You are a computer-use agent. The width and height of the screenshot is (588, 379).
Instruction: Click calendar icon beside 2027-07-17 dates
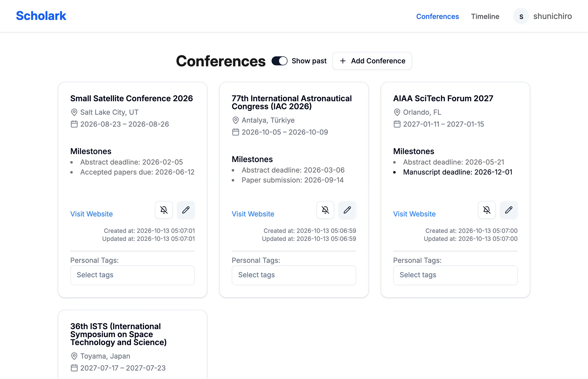click(74, 368)
